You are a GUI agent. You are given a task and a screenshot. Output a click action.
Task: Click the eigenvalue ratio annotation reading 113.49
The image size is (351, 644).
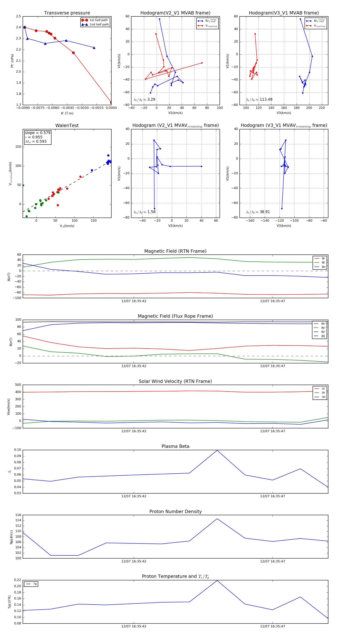(259, 100)
